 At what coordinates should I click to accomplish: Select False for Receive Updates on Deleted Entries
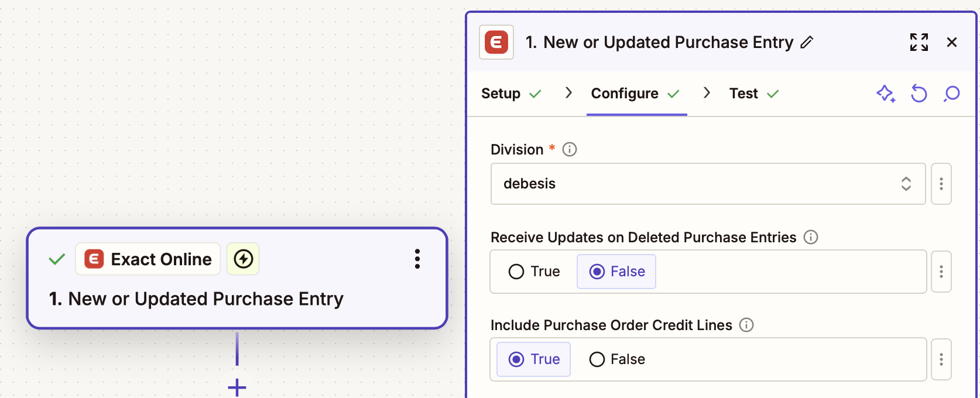point(616,272)
